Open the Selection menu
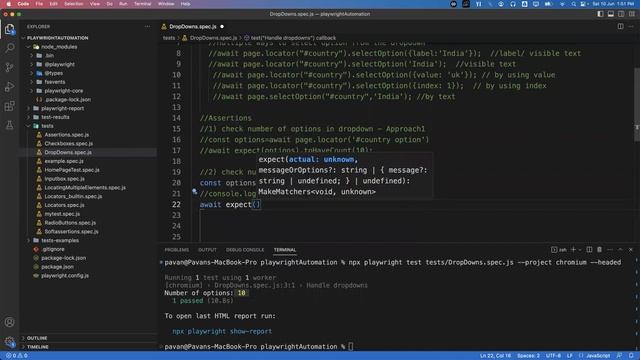 pyautogui.click(x=74, y=4)
